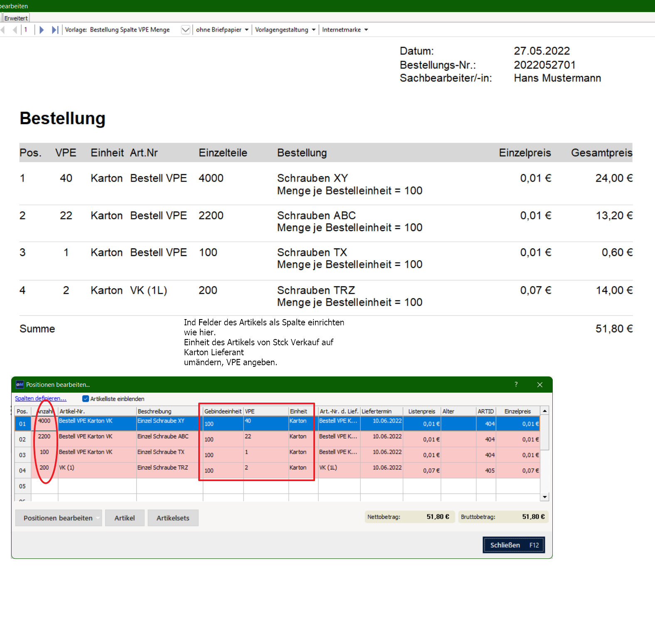Screen dimensions: 655x644
Task: Click the dialog's app logo icon
Action: [20, 385]
